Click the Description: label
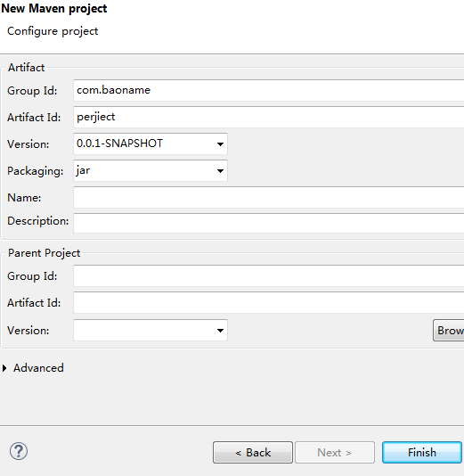Viewport: 464px width, 476px height. (x=38, y=221)
